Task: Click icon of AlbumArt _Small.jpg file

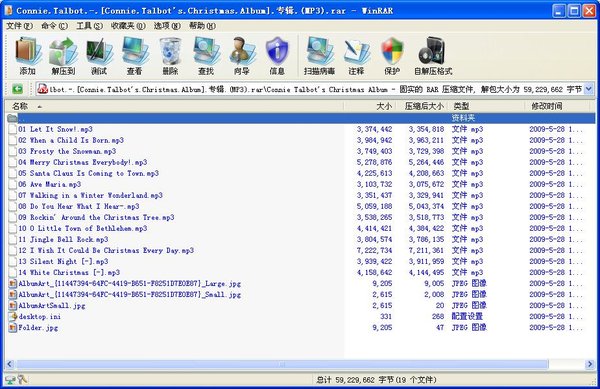Action: pyautogui.click(x=13, y=295)
